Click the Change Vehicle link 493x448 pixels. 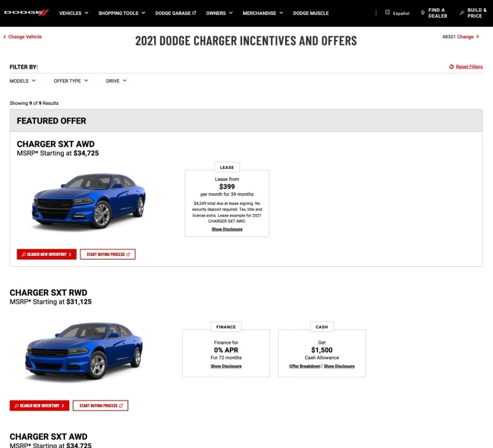coord(25,37)
